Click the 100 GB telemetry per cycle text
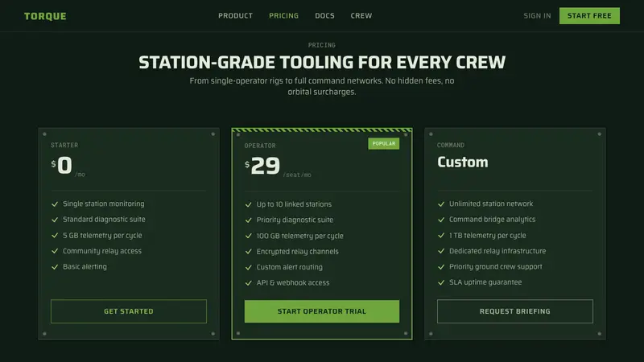The image size is (644, 362). point(299,236)
